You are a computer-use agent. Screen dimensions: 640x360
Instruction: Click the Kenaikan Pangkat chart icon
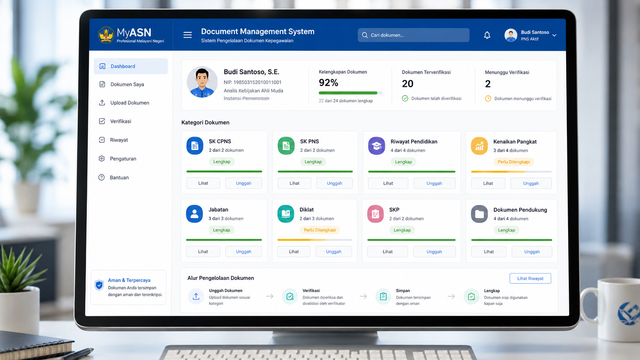pyautogui.click(x=479, y=146)
